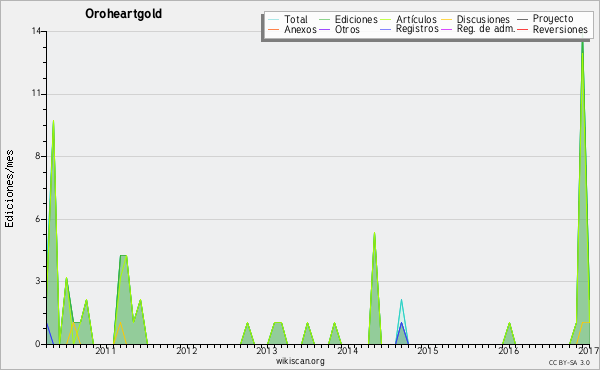Click the 2014 x-axis label
The image size is (600, 370).
[347, 350]
